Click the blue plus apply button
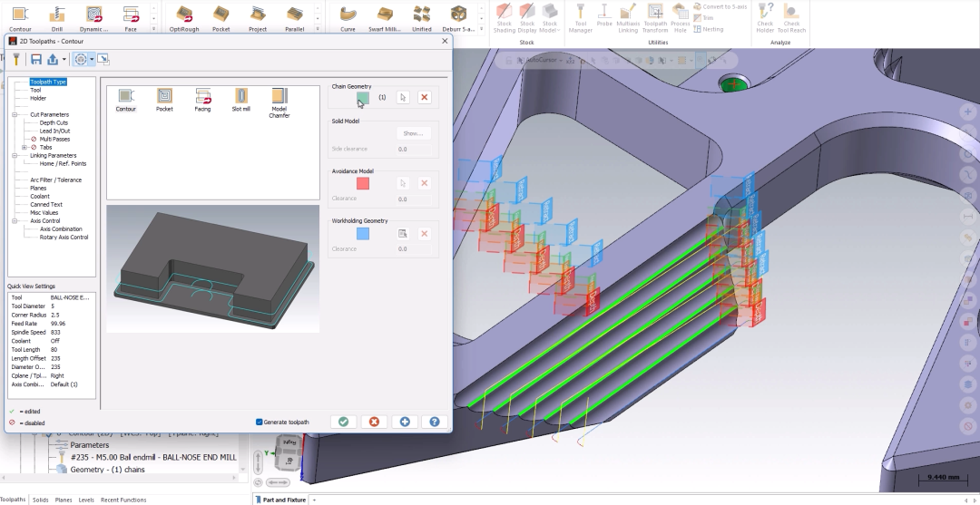 click(x=405, y=422)
